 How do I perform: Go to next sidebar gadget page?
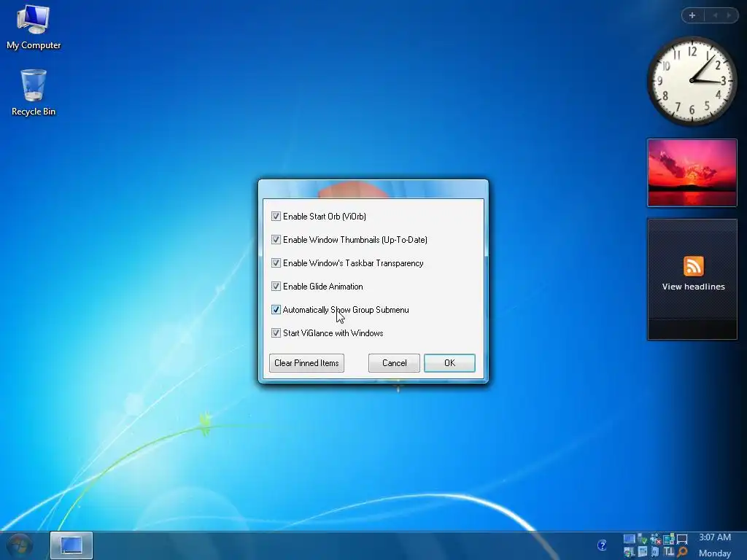(729, 15)
